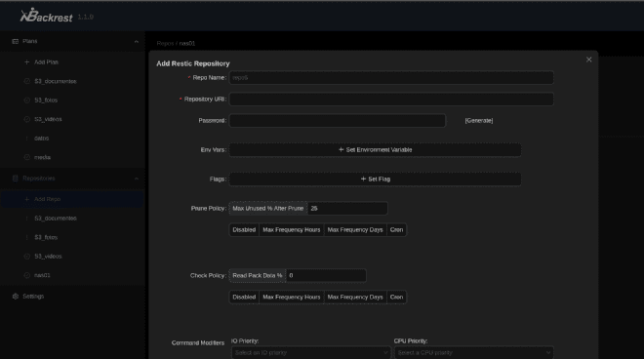Select Cron under Check Policy
The width and height of the screenshot is (644, 359).
pos(396,297)
